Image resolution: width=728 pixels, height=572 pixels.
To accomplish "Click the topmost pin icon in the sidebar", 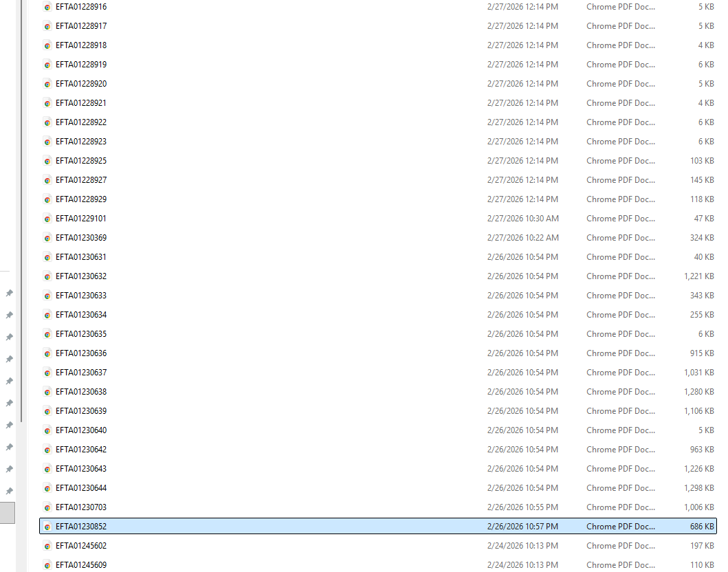I will [9, 293].
